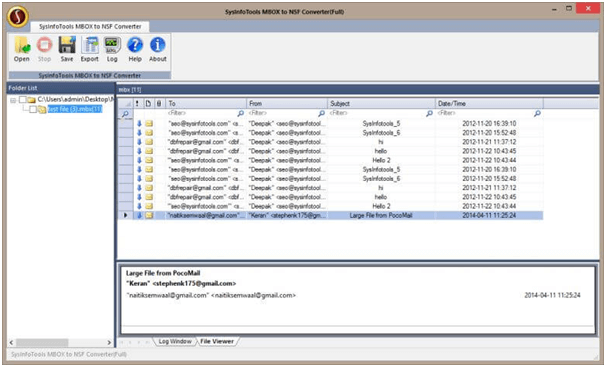Click the Stop toolbar icon
Screen dimensions: 606x367
click(44, 49)
